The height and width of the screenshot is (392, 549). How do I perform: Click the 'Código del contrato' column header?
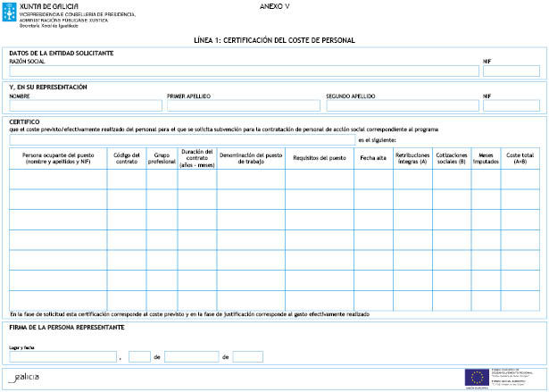point(127,158)
